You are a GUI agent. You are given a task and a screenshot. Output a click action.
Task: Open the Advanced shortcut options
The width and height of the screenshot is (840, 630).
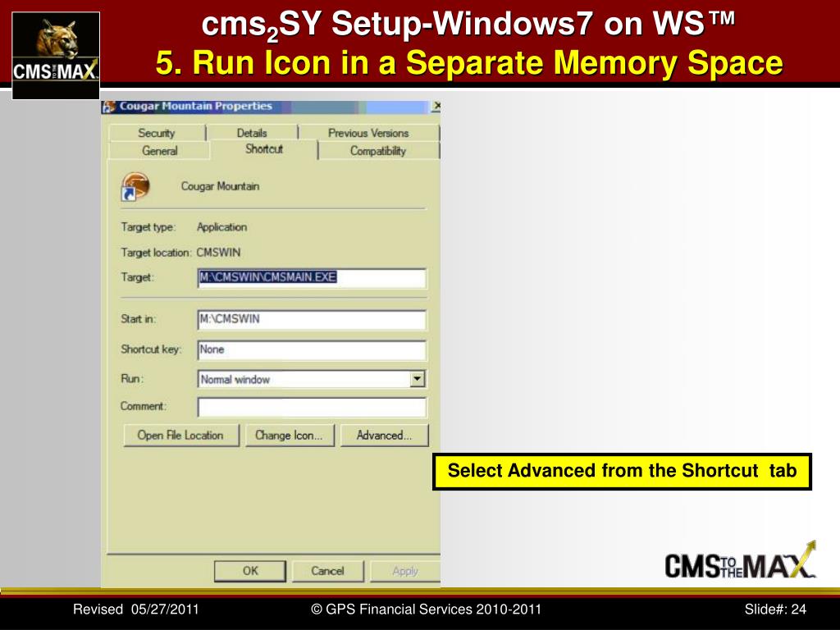pyautogui.click(x=385, y=436)
